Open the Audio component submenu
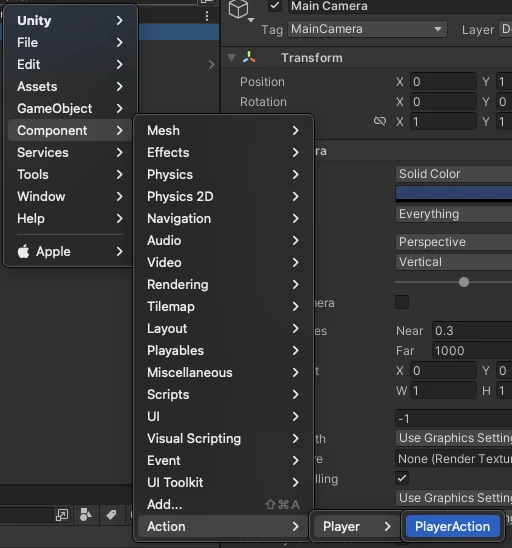This screenshot has height=548, width=512. tap(223, 240)
